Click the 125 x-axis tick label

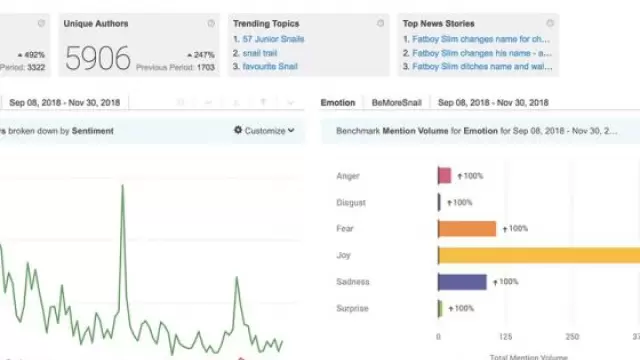[505, 337]
